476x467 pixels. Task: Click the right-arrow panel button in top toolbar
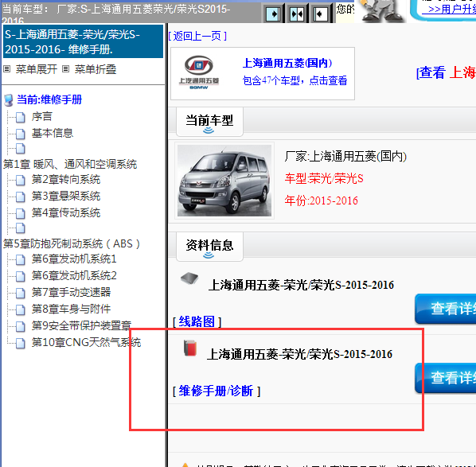click(x=273, y=14)
